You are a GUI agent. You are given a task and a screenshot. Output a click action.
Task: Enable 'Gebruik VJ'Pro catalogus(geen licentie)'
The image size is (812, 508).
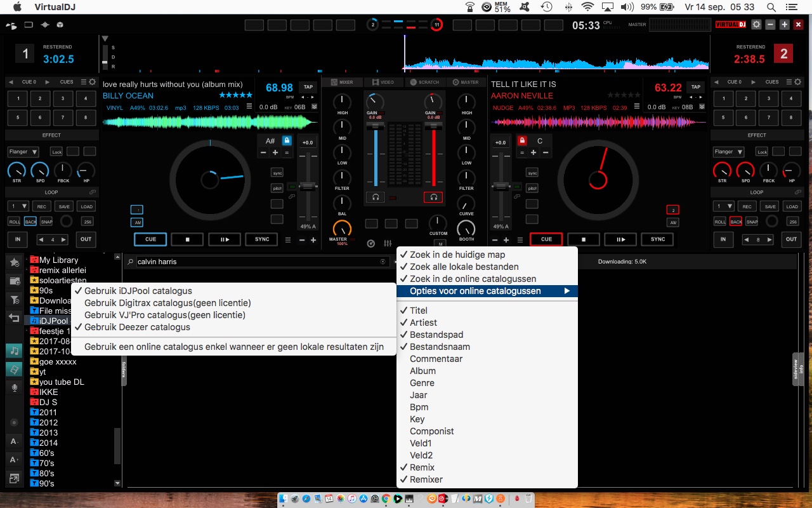click(234, 315)
